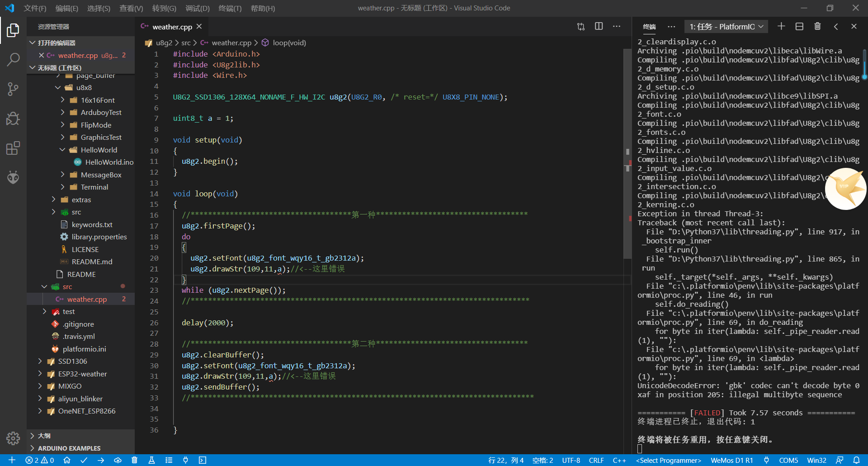Open platformio.ini in the file tree
The height and width of the screenshot is (466, 868).
coord(84,349)
